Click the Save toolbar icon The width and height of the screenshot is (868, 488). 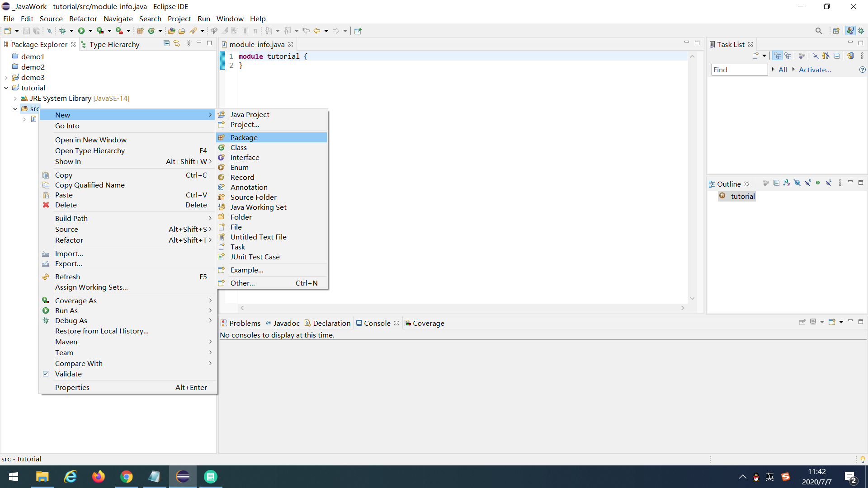(26, 31)
